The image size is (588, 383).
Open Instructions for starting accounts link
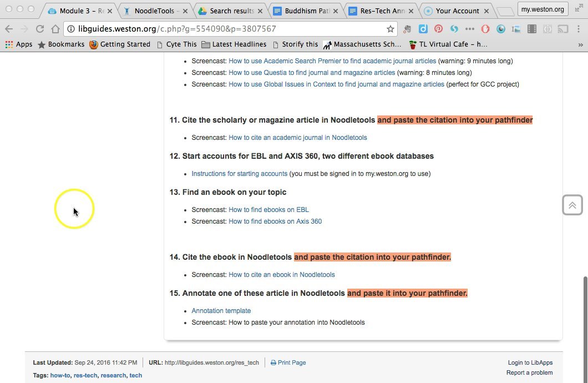click(239, 174)
